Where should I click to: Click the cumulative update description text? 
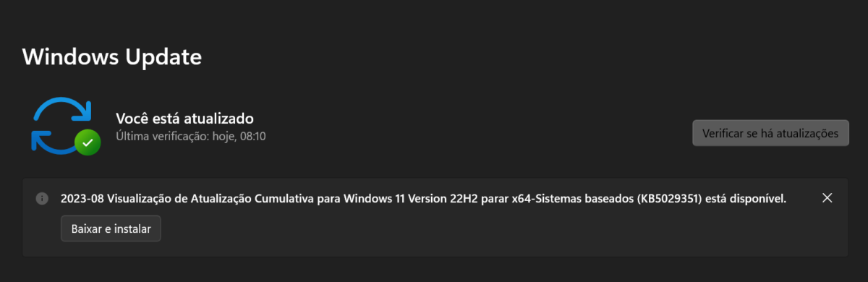(423, 198)
